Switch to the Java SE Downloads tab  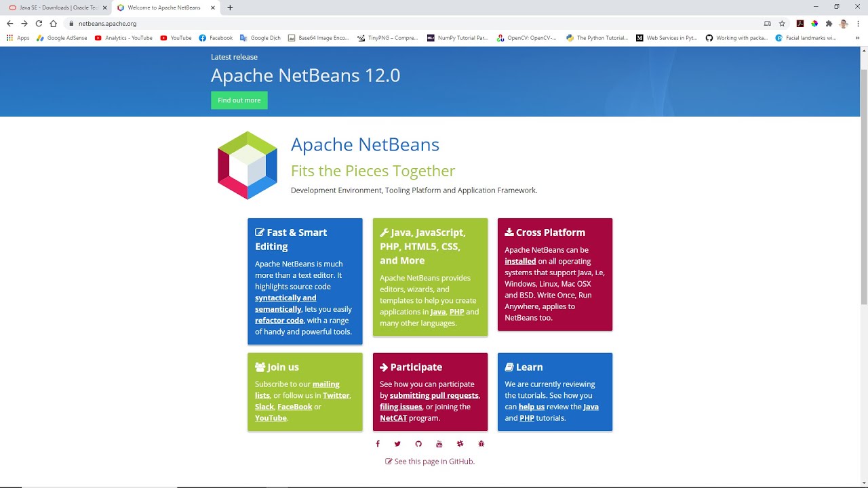click(57, 7)
